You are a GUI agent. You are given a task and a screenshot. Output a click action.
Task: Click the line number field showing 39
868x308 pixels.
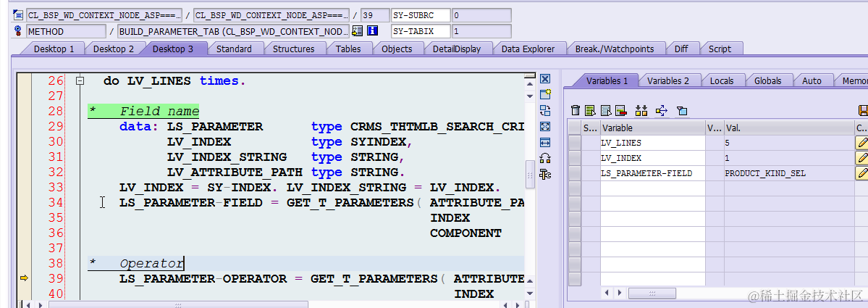pos(375,15)
